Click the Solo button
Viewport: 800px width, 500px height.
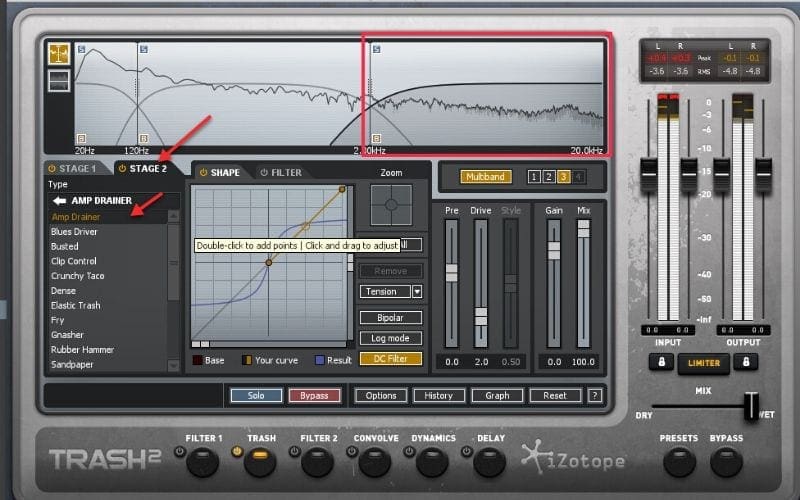256,395
